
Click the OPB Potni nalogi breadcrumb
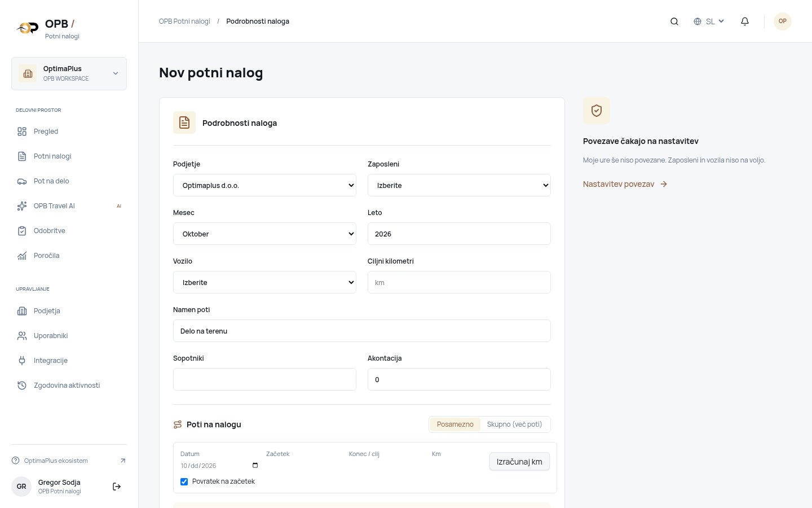pyautogui.click(x=184, y=21)
